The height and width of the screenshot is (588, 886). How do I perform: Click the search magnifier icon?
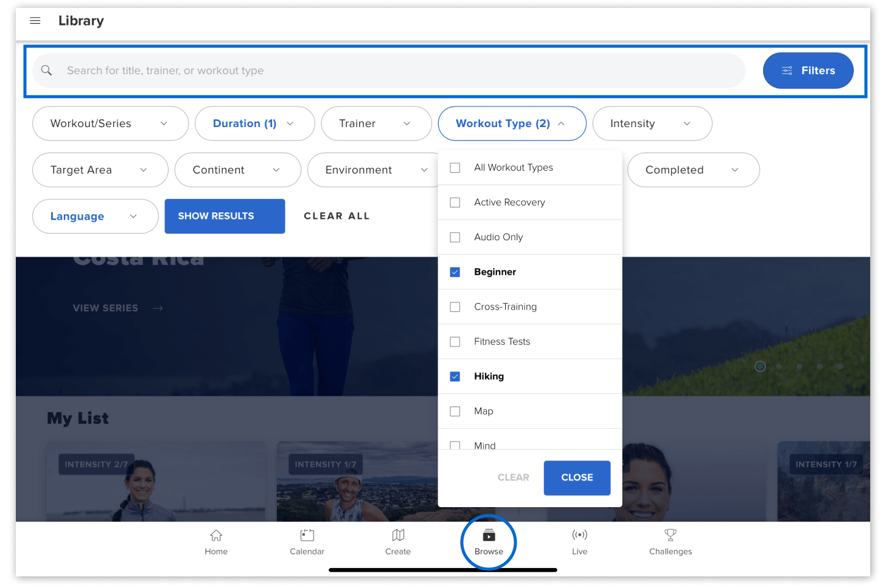[x=46, y=70]
